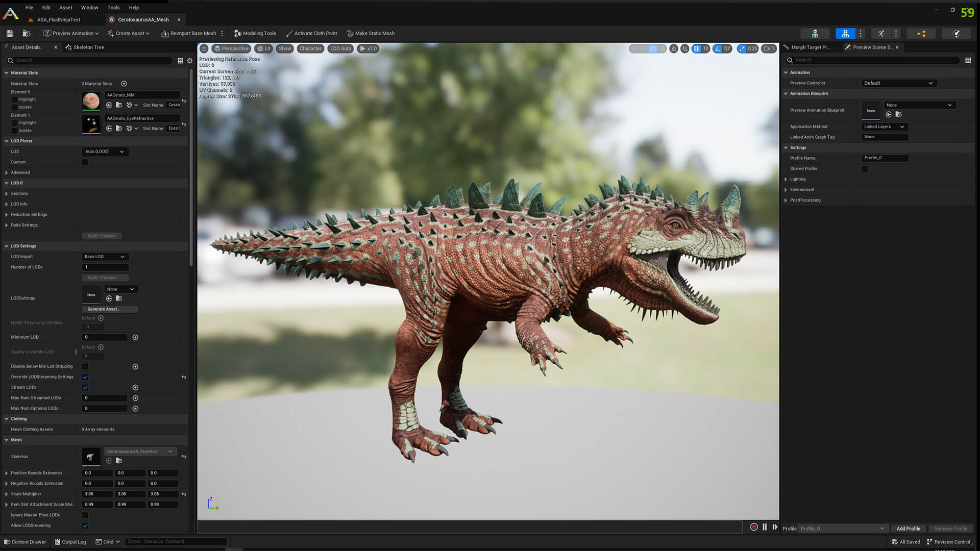
Task: Toggle grid snapping icon in viewport
Action: (x=696, y=49)
